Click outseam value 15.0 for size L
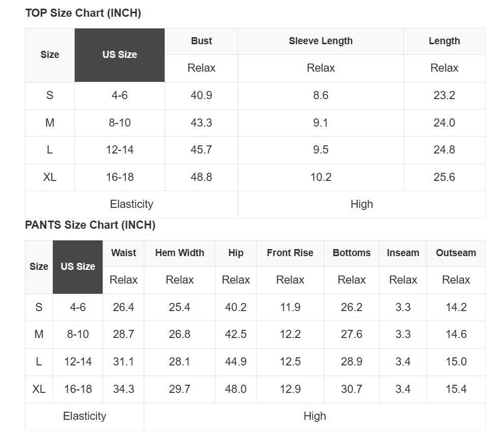Image resolution: width=504 pixels, height=431 pixels. [x=456, y=362]
